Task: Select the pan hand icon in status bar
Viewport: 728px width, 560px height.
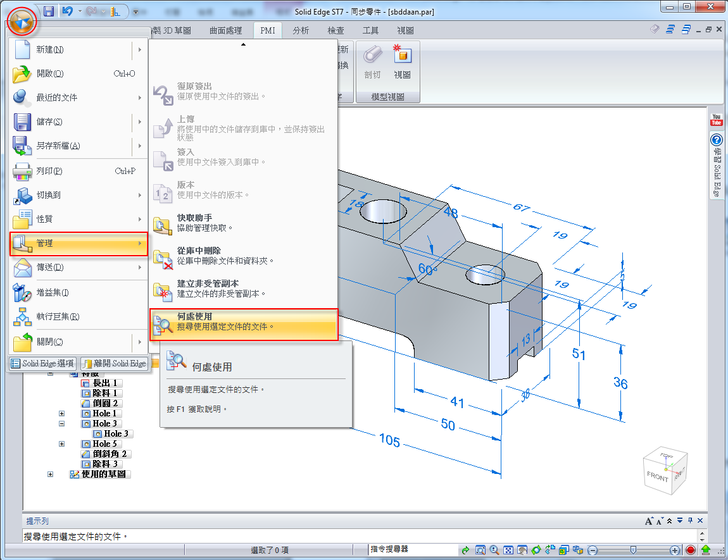Action: [x=522, y=551]
